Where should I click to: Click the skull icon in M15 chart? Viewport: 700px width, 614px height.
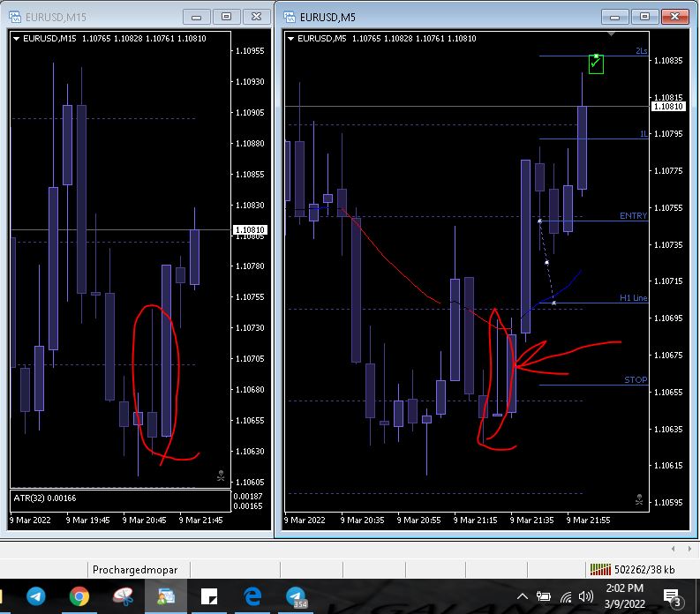[221, 475]
